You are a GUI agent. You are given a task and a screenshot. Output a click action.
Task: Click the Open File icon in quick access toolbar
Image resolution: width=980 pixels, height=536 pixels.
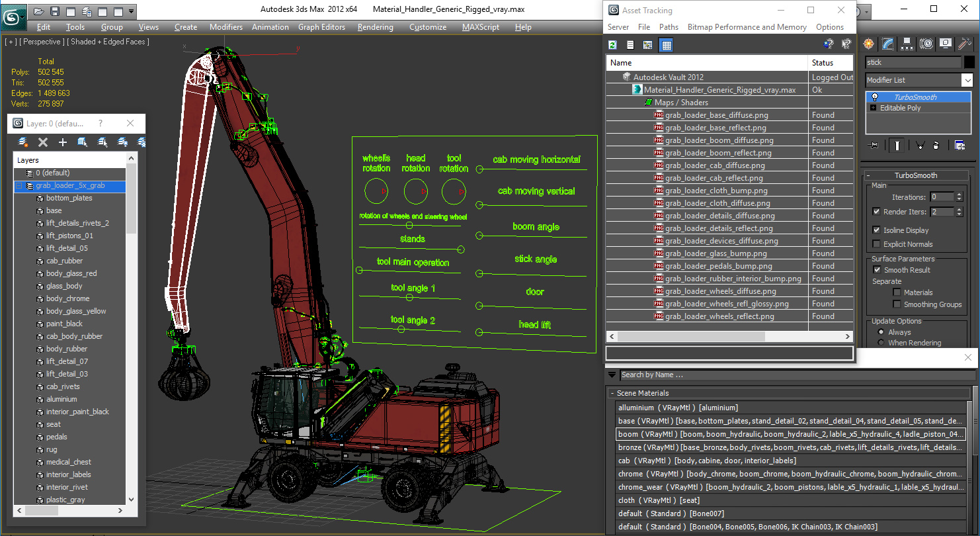coord(39,11)
